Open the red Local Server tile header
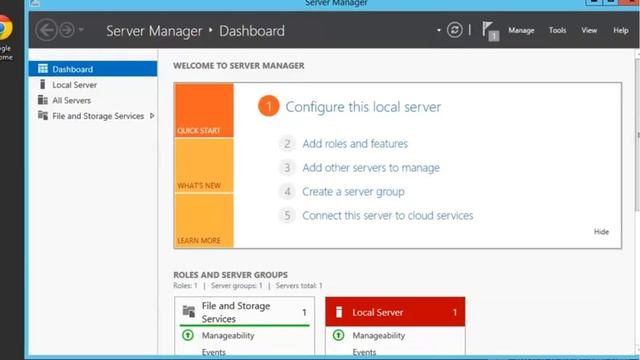The width and height of the screenshot is (640, 360). click(x=395, y=312)
